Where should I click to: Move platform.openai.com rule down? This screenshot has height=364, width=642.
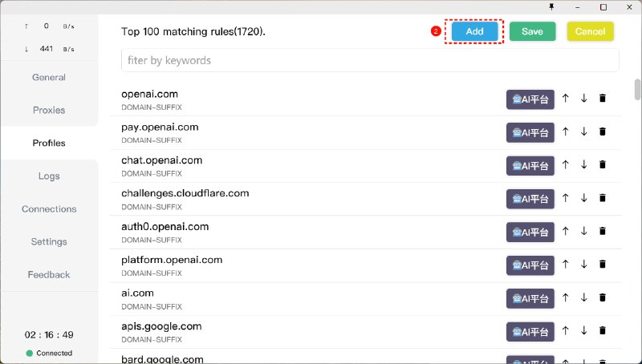coord(583,264)
